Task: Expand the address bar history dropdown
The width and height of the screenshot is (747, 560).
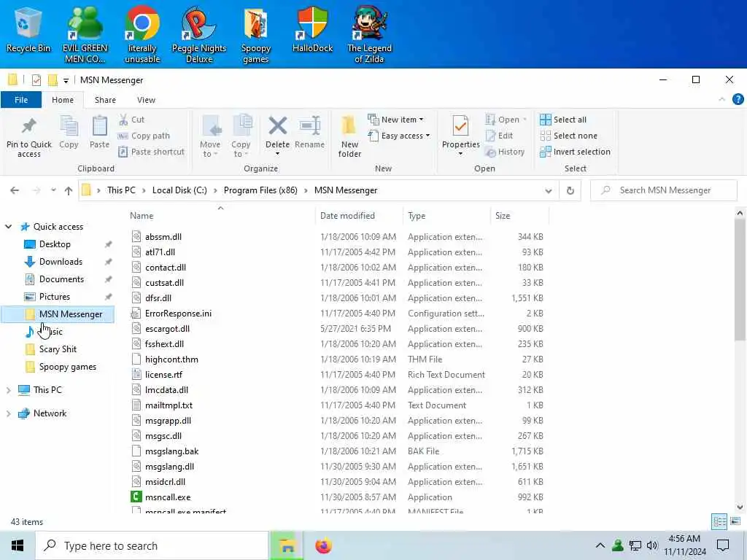Action: pos(549,191)
